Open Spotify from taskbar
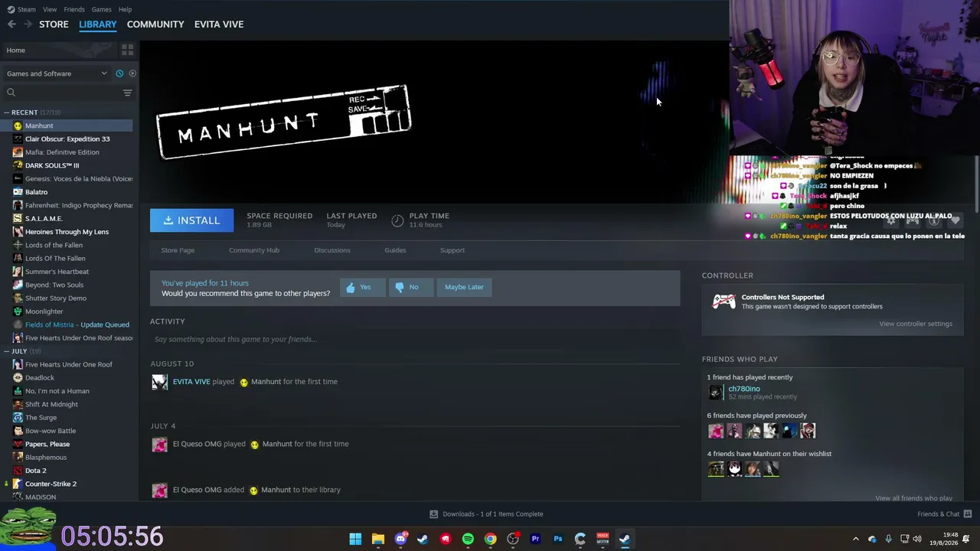Viewport: 980px width, 551px height. 468,539
